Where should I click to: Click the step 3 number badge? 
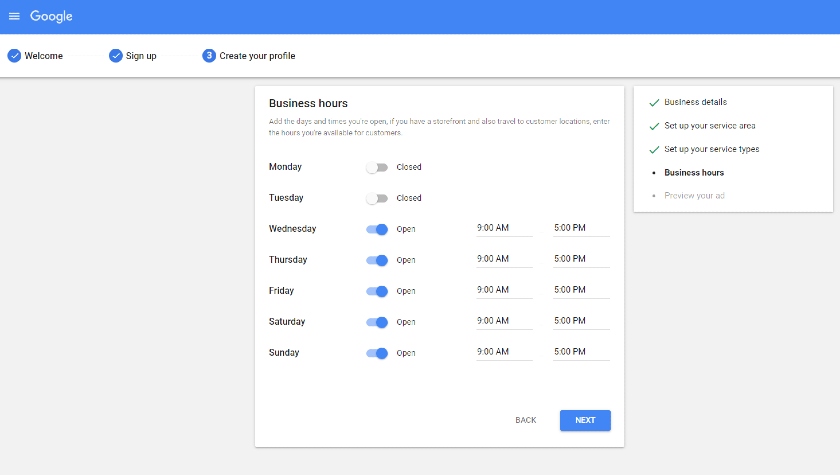209,56
